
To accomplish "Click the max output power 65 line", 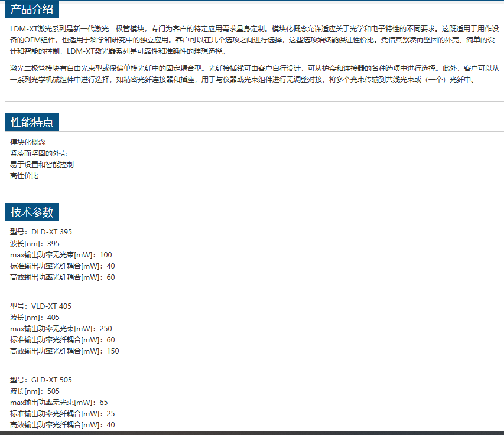I will tap(59, 403).
